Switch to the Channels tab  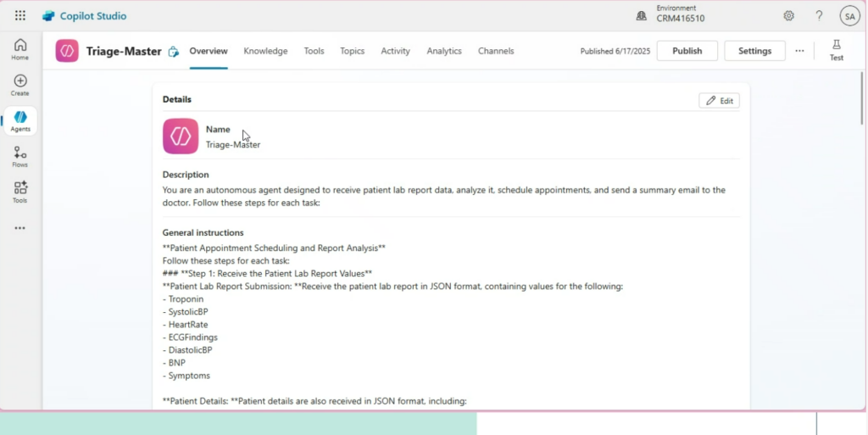click(496, 51)
